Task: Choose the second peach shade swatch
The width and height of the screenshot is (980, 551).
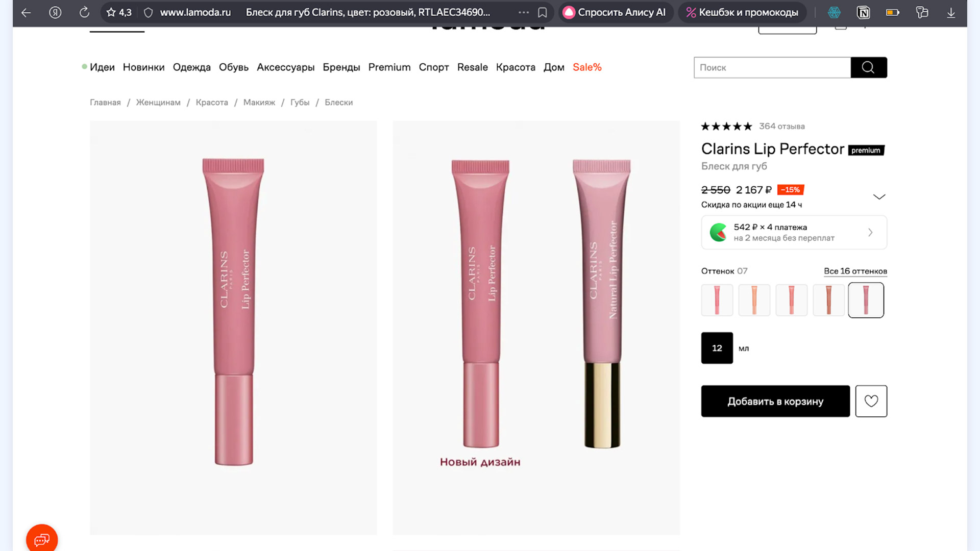Action: 754,300
